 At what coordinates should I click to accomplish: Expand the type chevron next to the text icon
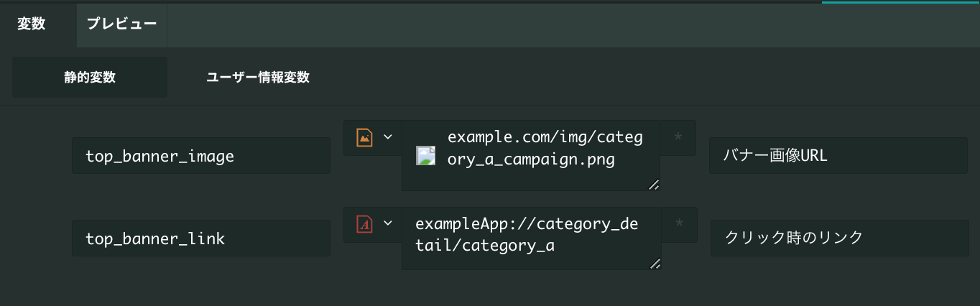click(388, 223)
